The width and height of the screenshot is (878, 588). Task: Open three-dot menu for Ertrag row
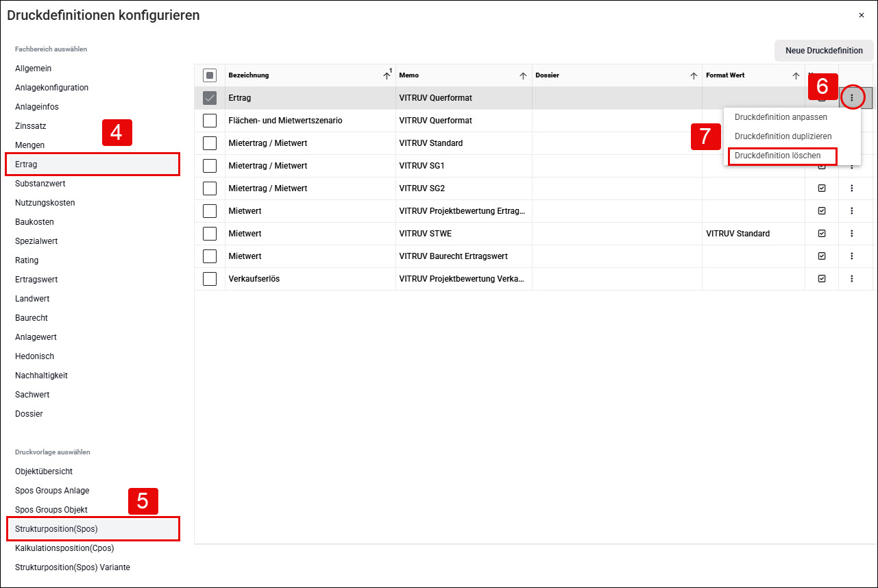pyautogui.click(x=852, y=98)
